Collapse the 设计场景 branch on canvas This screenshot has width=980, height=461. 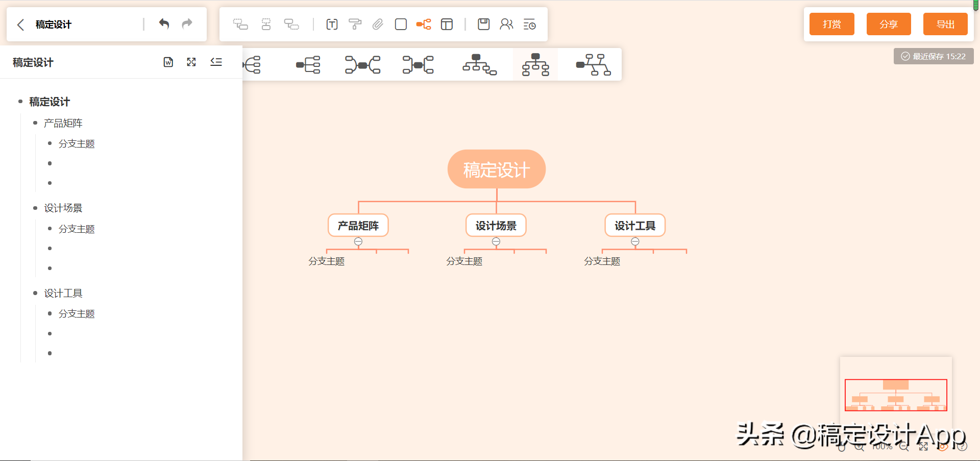pos(496,241)
